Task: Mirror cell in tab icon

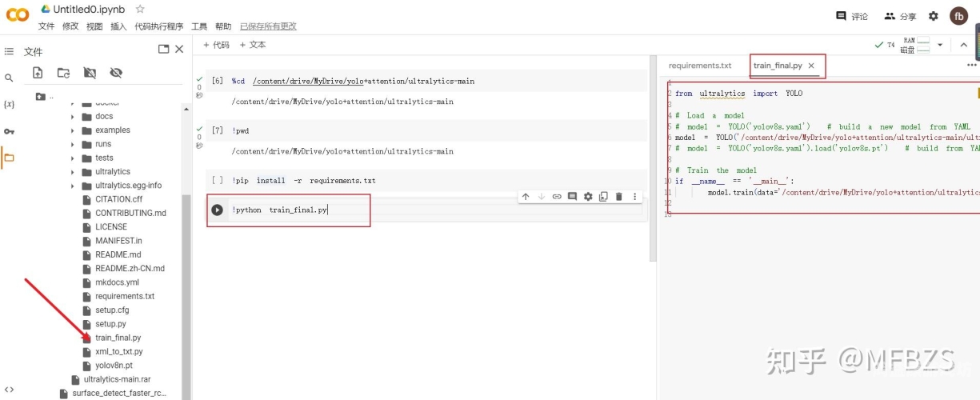Action: pyautogui.click(x=603, y=196)
